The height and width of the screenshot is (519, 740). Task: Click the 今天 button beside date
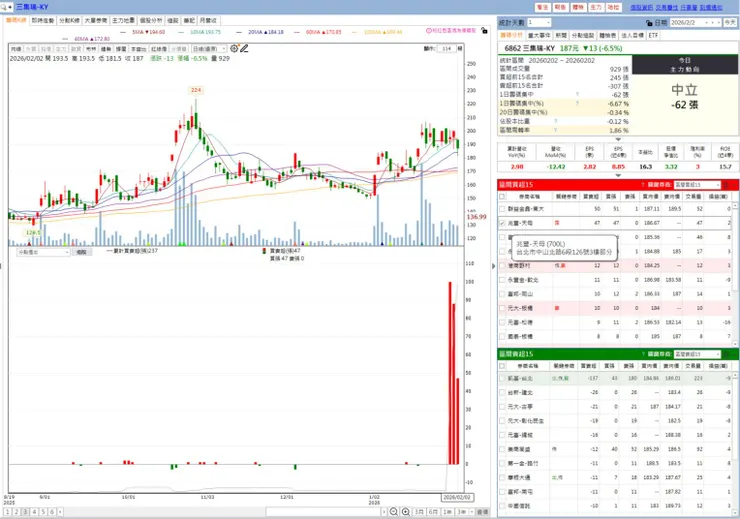730,22
